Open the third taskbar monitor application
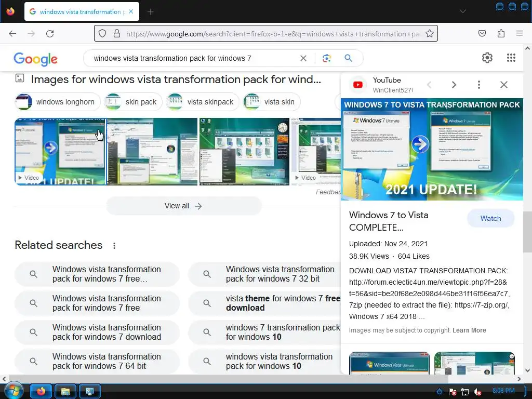Screen dimensions: 532x399 89,391
